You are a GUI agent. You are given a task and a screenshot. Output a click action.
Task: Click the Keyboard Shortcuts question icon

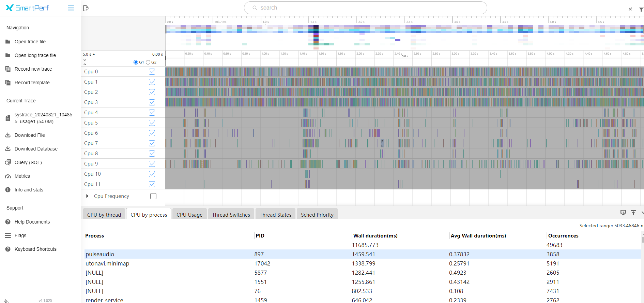click(x=8, y=249)
